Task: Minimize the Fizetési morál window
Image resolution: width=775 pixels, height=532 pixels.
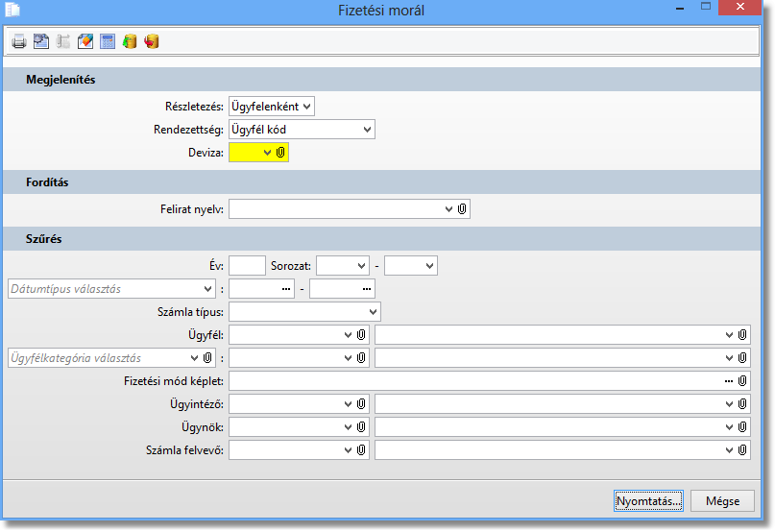Action: coord(680,8)
